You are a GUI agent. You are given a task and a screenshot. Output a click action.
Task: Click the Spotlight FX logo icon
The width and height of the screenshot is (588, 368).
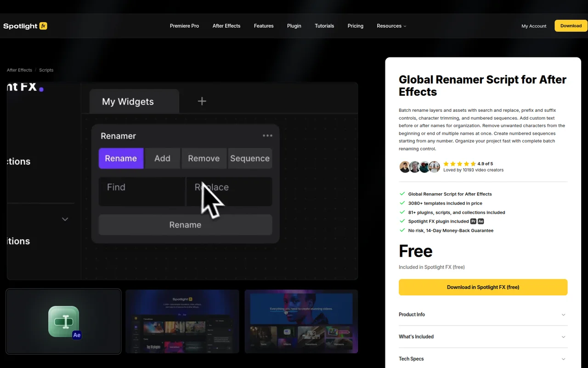pos(43,26)
